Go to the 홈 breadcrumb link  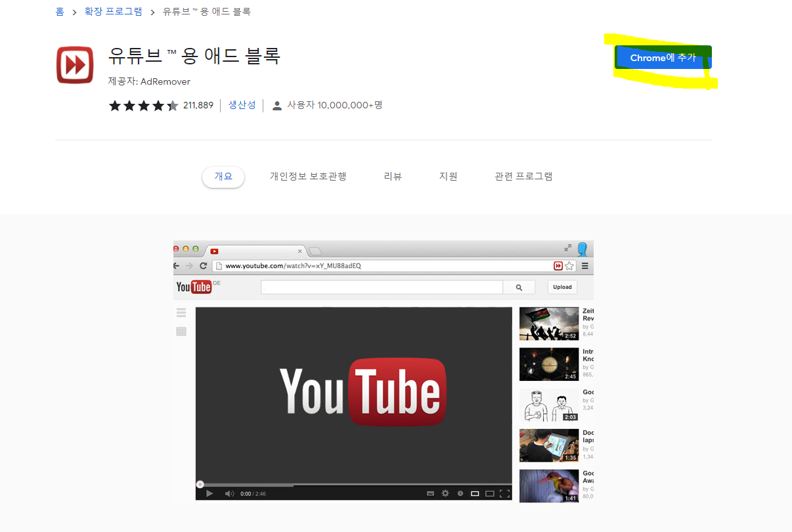tap(60, 12)
